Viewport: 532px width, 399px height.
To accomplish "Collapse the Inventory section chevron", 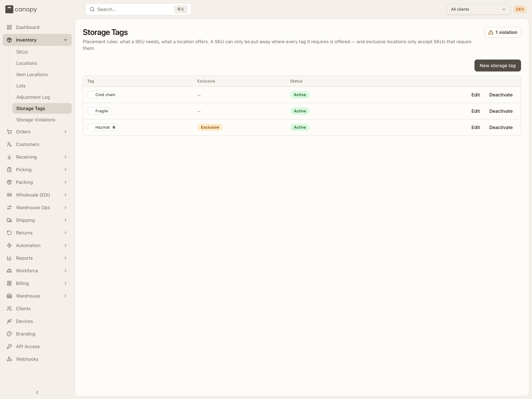I will (x=65, y=40).
